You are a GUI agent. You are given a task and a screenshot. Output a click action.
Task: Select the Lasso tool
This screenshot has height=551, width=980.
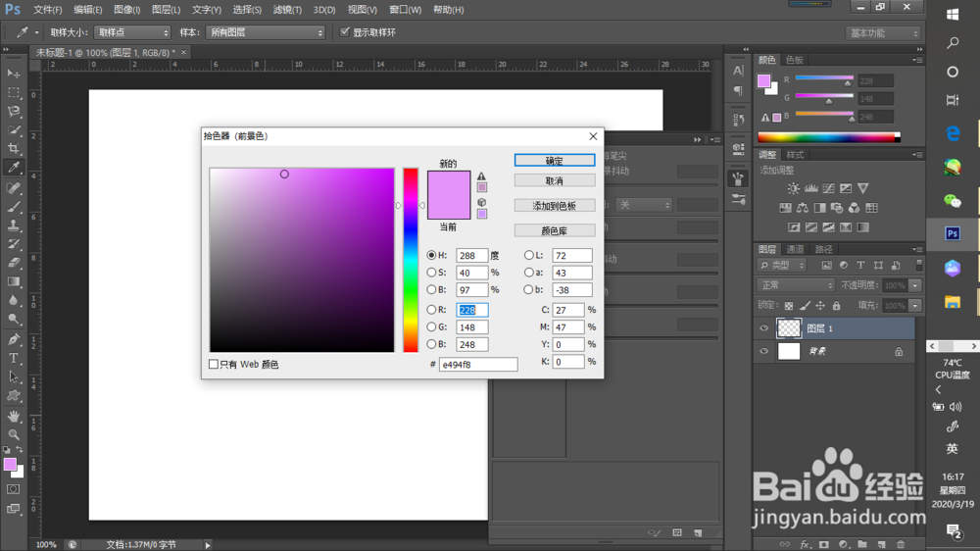(13, 112)
